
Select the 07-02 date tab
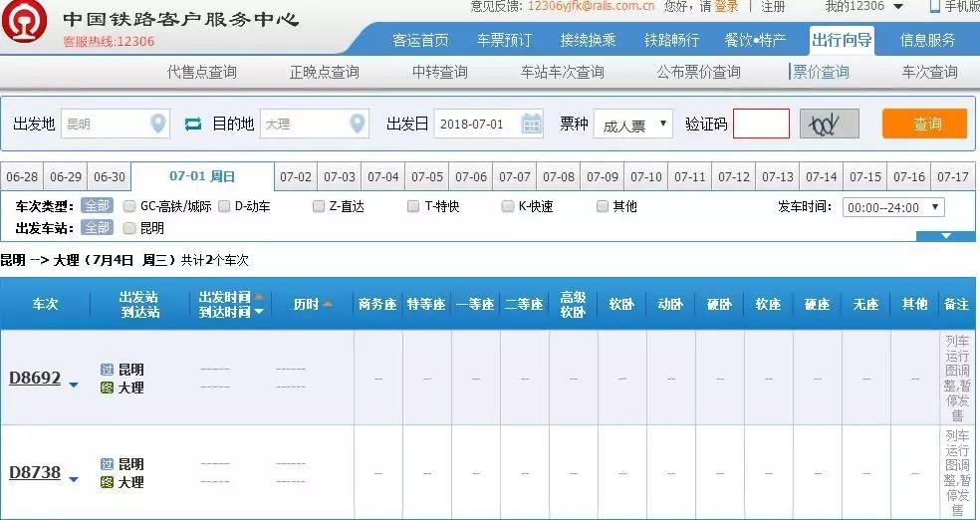pyautogui.click(x=296, y=177)
